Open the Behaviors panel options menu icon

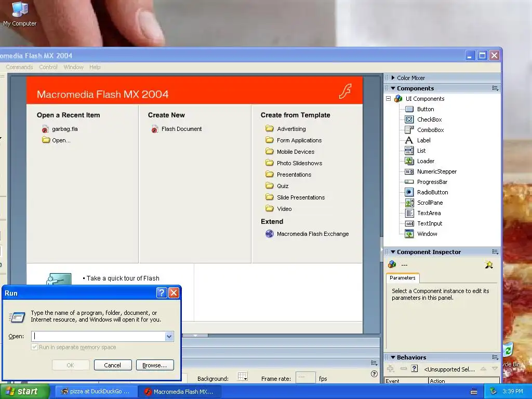click(x=495, y=357)
